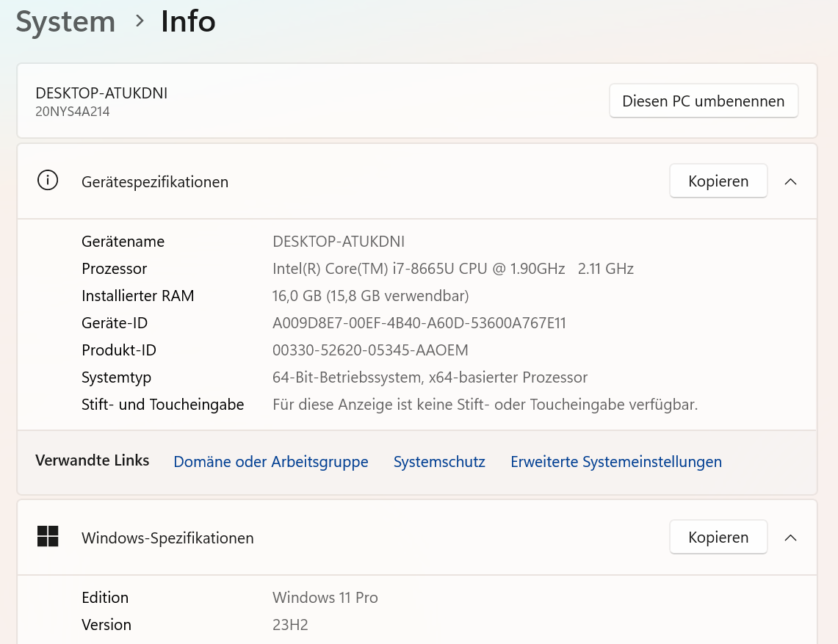This screenshot has width=838, height=644.
Task: Open 'Domäne oder Arbeitsgruppe' link
Action: pyautogui.click(x=271, y=462)
